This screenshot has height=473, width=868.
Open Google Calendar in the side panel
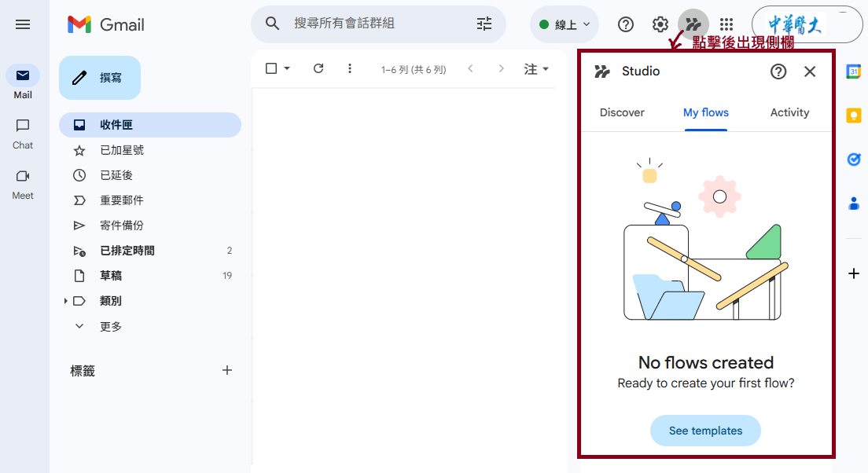[854, 71]
